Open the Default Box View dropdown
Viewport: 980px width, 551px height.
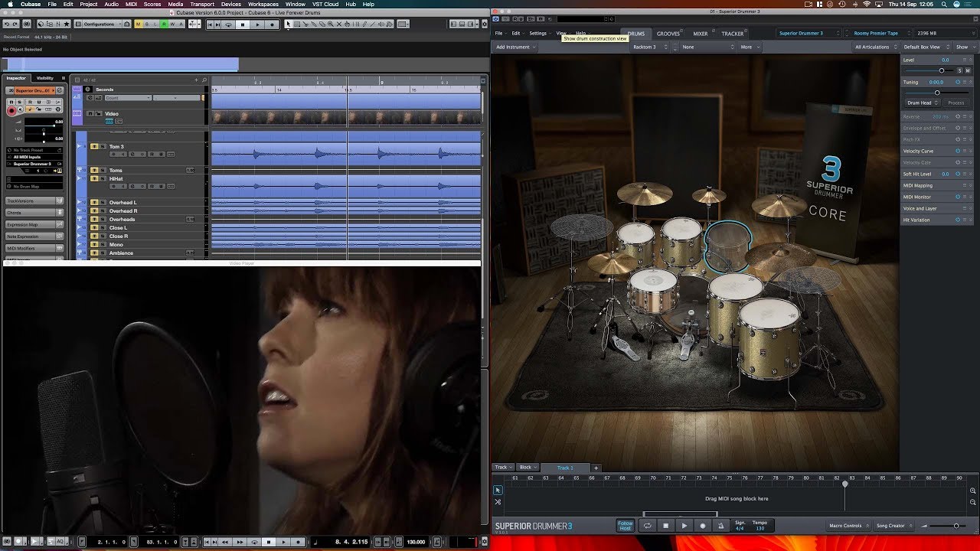point(925,47)
